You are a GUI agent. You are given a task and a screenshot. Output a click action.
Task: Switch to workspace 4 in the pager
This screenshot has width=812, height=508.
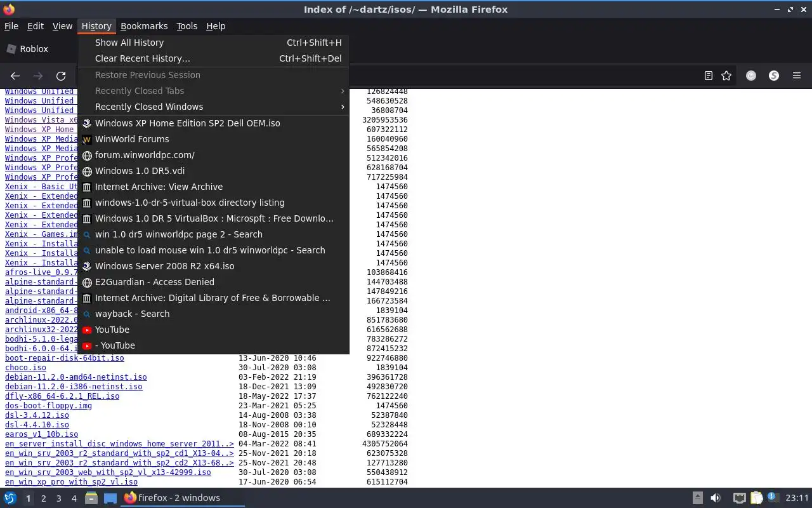(74, 498)
